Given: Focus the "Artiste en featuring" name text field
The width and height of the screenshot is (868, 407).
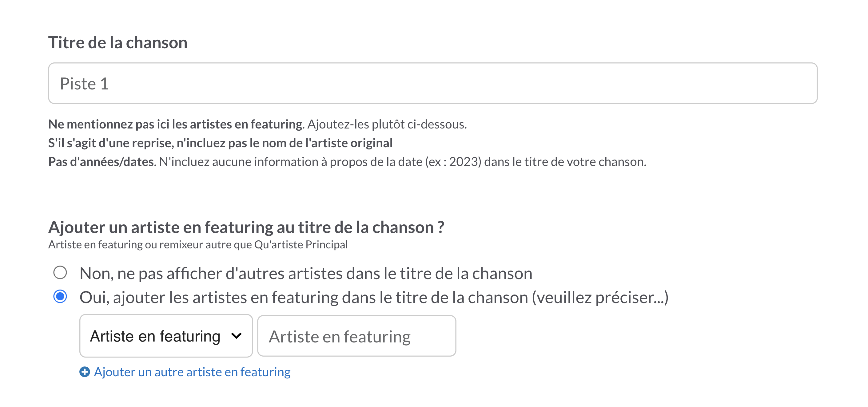Looking at the screenshot, I should (x=356, y=336).
